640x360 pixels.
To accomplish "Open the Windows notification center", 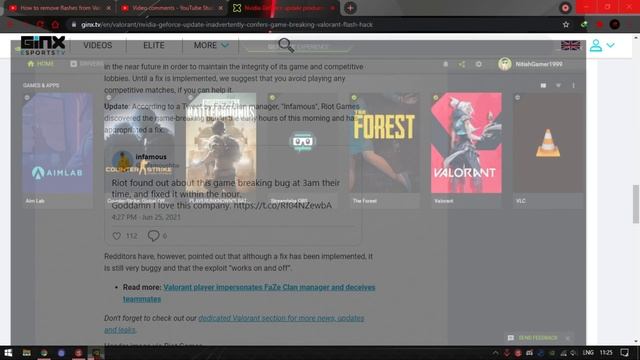I will coord(624,353).
